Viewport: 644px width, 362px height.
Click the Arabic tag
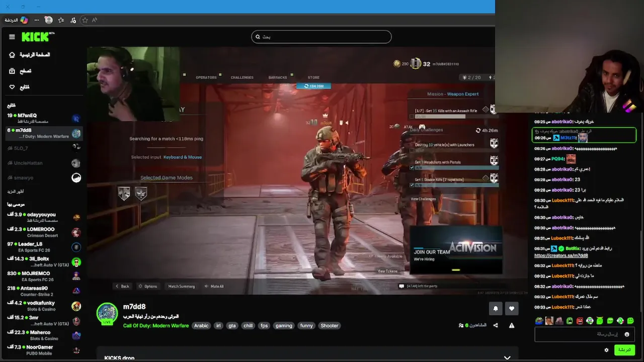(x=201, y=326)
